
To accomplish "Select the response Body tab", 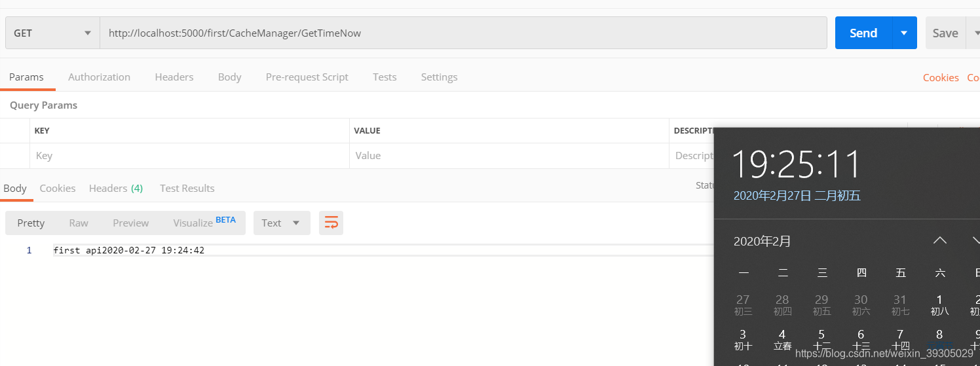I will (x=15, y=188).
